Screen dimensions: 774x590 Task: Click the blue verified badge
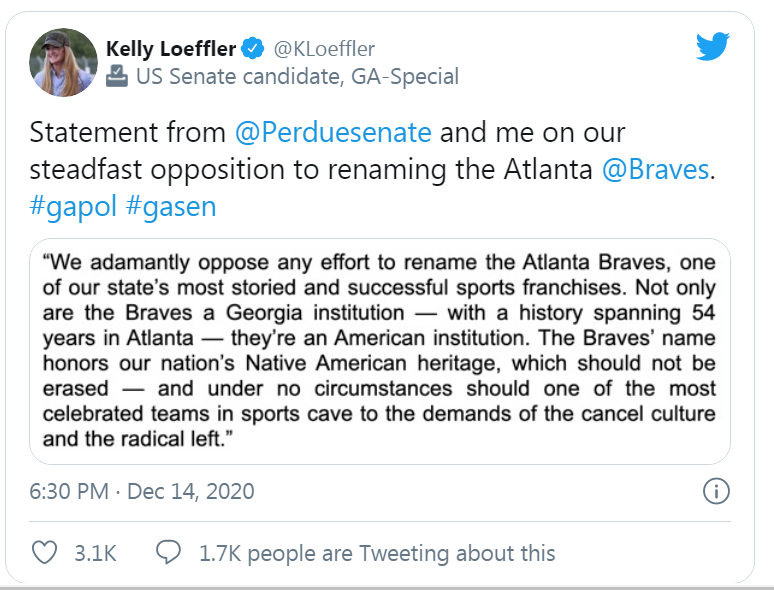click(x=253, y=48)
